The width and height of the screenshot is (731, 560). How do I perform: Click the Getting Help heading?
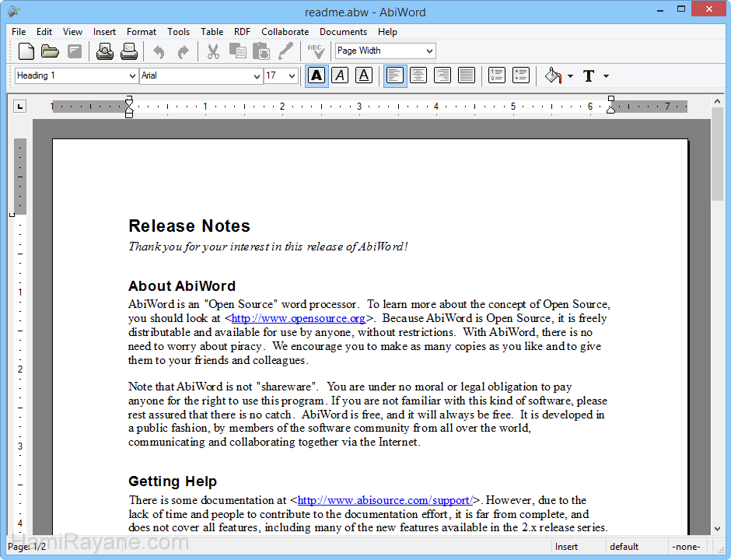tap(173, 481)
